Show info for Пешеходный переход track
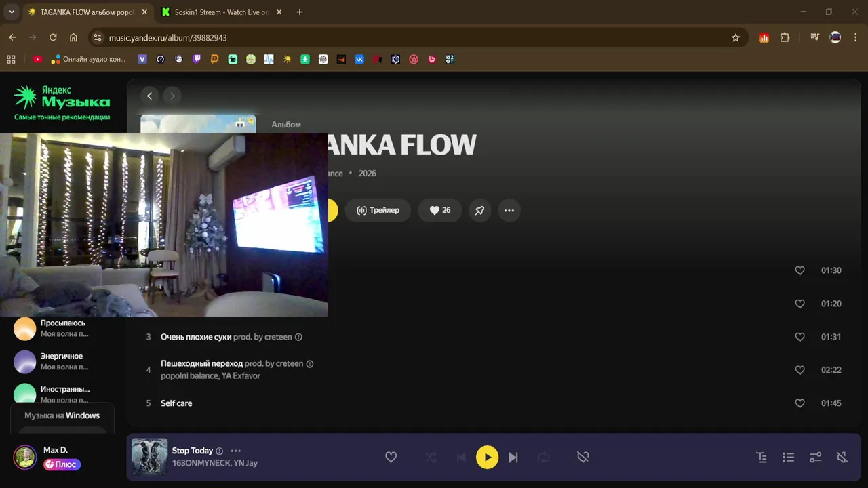The image size is (868, 488). pyautogui.click(x=310, y=364)
